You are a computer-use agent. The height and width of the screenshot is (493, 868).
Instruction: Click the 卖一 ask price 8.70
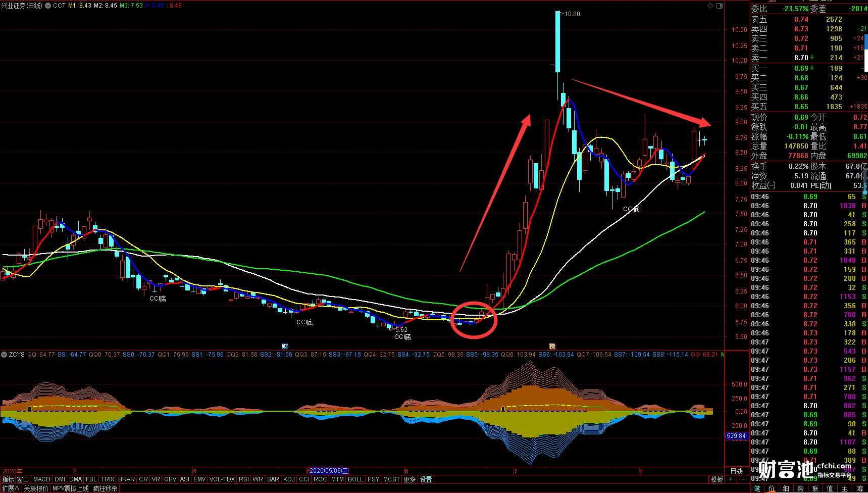[x=801, y=58]
